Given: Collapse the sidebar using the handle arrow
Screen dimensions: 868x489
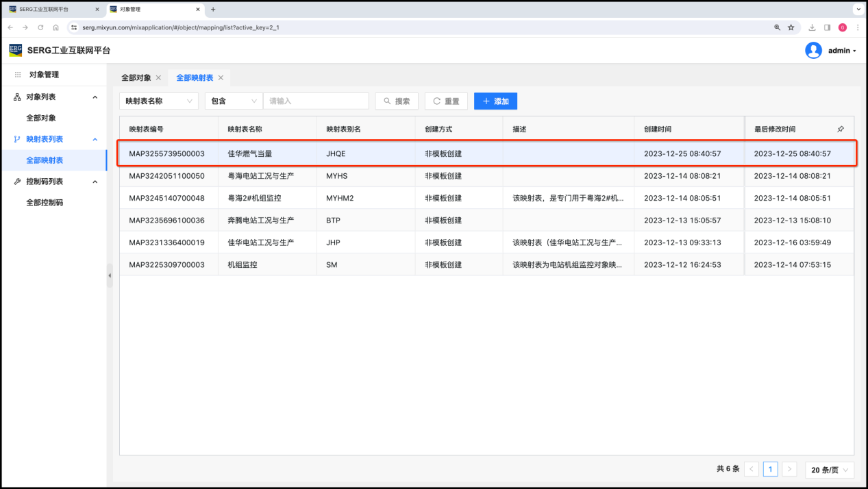Looking at the screenshot, I should [110, 275].
